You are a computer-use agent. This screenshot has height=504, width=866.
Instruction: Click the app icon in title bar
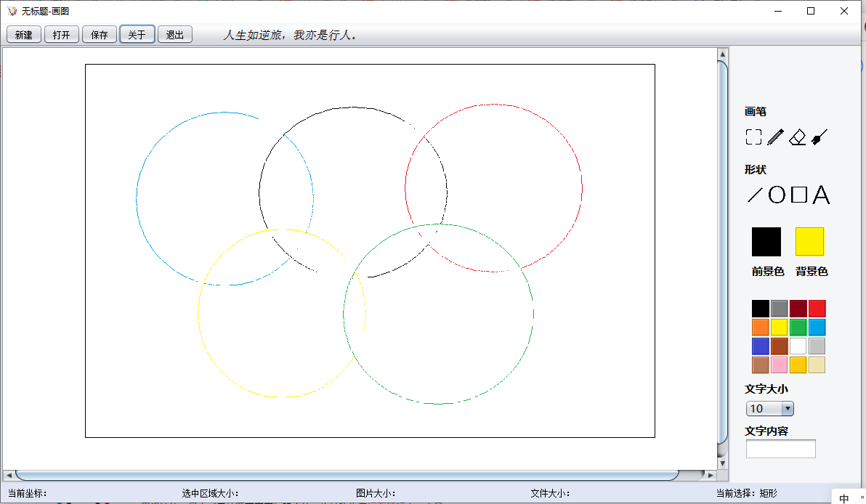tap(12, 11)
